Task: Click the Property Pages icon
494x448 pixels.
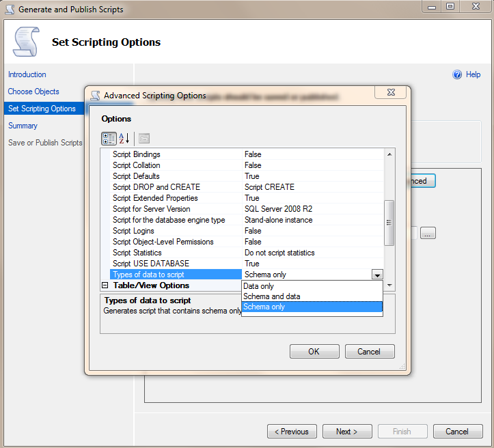Action: (x=144, y=138)
